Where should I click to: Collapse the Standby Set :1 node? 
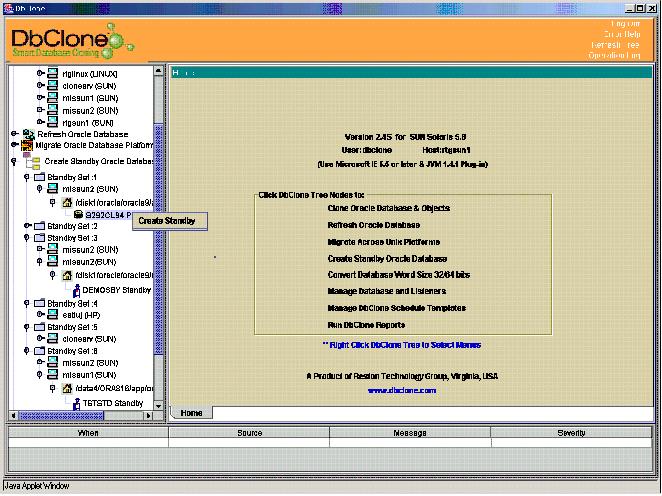[x=27, y=177]
